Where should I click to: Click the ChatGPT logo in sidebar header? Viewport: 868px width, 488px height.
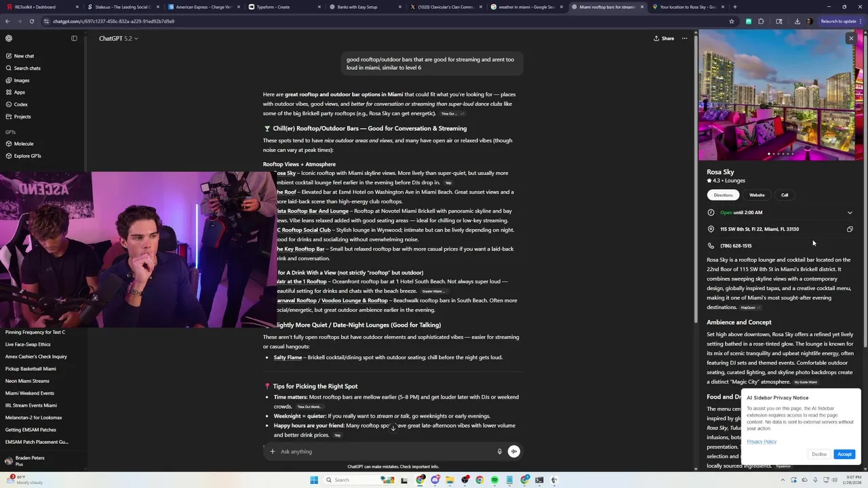pos(9,39)
